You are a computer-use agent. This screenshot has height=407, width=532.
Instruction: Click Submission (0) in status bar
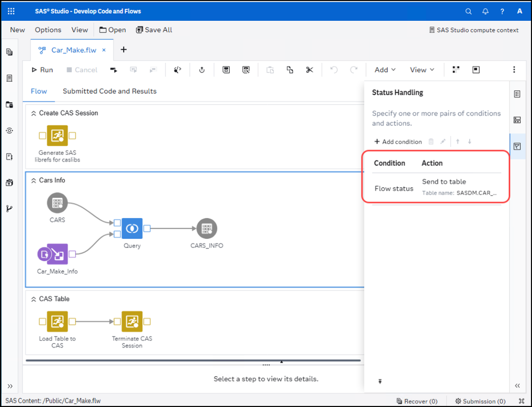pyautogui.click(x=480, y=401)
